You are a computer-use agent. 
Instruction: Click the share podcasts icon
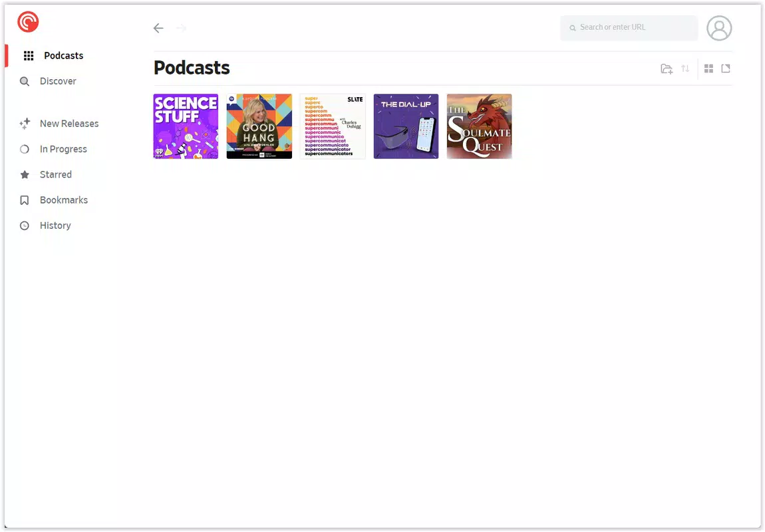[726, 68]
